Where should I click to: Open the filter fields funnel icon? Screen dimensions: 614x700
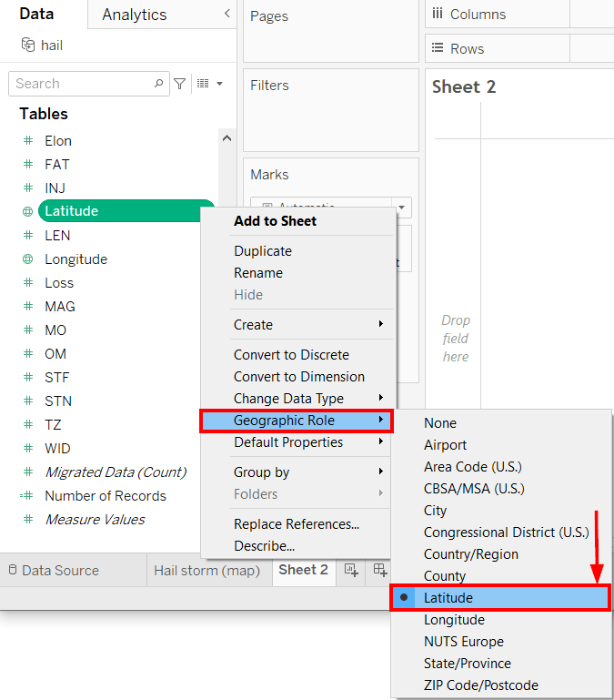tap(180, 84)
